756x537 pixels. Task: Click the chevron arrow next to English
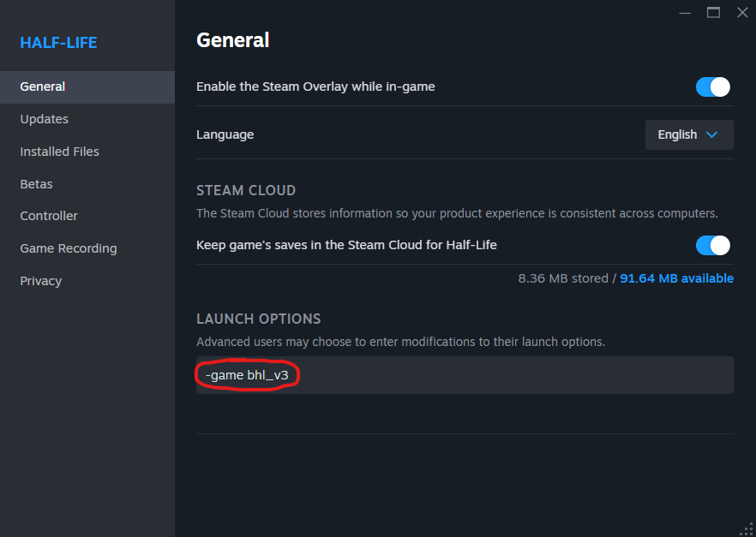point(711,134)
